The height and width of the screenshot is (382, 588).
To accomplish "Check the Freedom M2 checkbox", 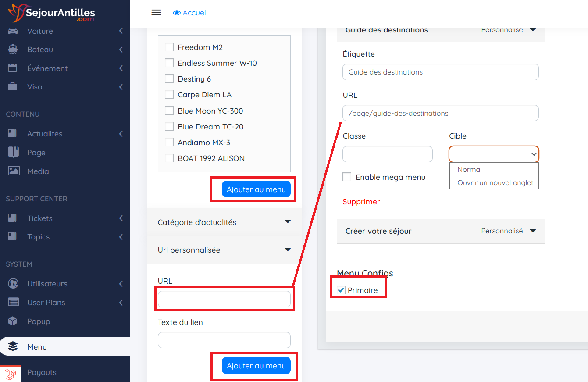I will click(x=169, y=47).
